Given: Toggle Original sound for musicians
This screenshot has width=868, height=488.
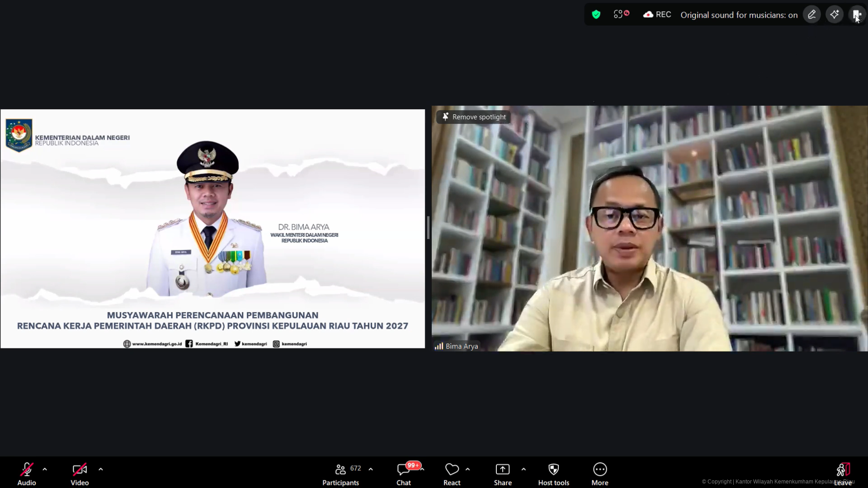Looking at the screenshot, I should point(739,15).
